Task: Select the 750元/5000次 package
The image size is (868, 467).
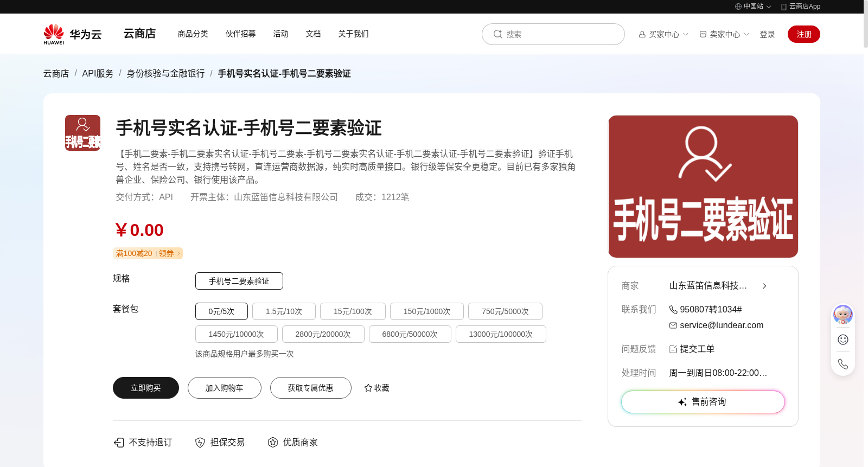Action: [505, 311]
